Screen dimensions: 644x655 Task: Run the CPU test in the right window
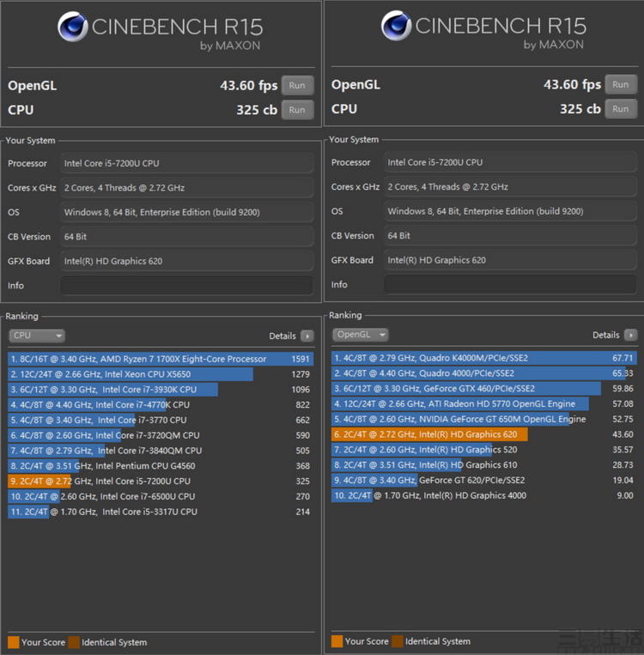click(x=621, y=109)
